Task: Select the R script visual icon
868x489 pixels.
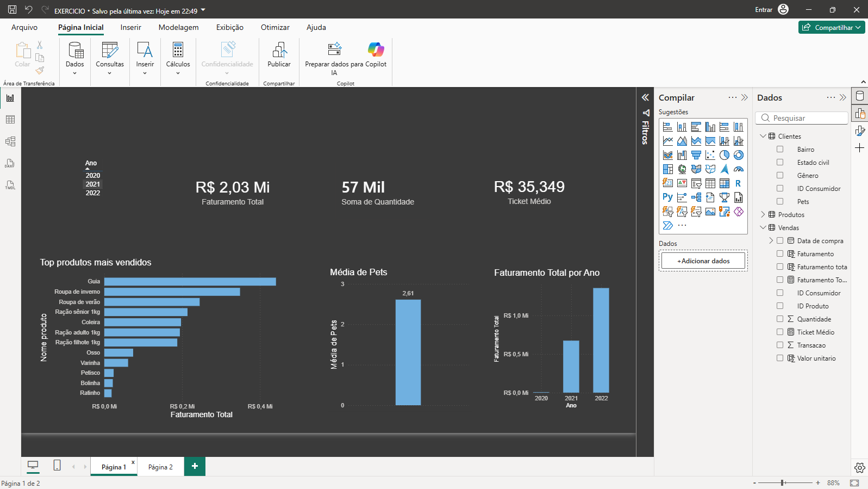Action: pyautogui.click(x=739, y=183)
